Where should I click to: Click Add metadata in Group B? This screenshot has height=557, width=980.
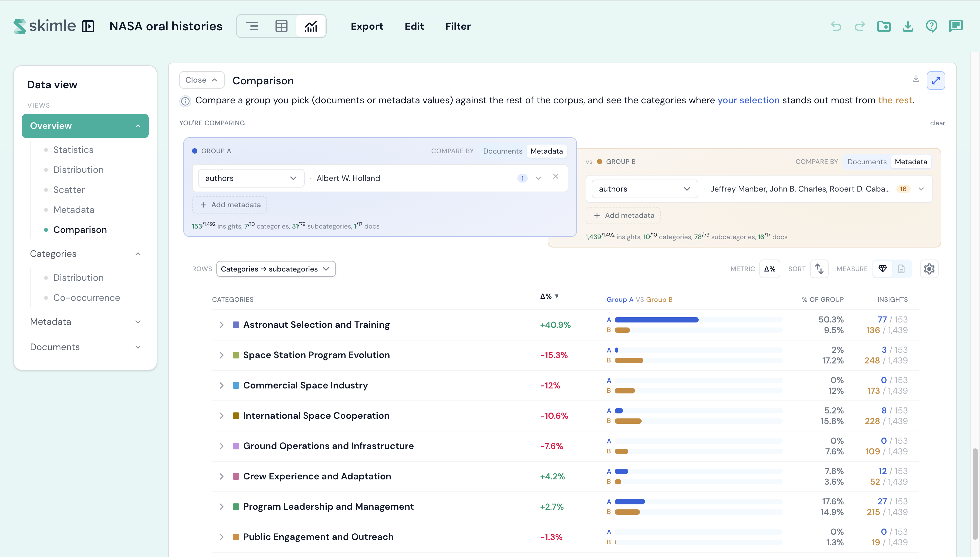pos(623,216)
